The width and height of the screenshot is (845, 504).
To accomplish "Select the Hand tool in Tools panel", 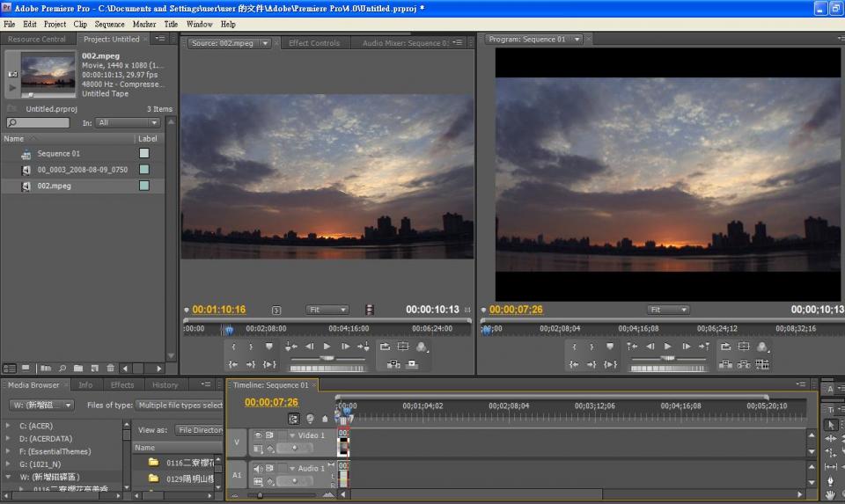I will point(831,495).
